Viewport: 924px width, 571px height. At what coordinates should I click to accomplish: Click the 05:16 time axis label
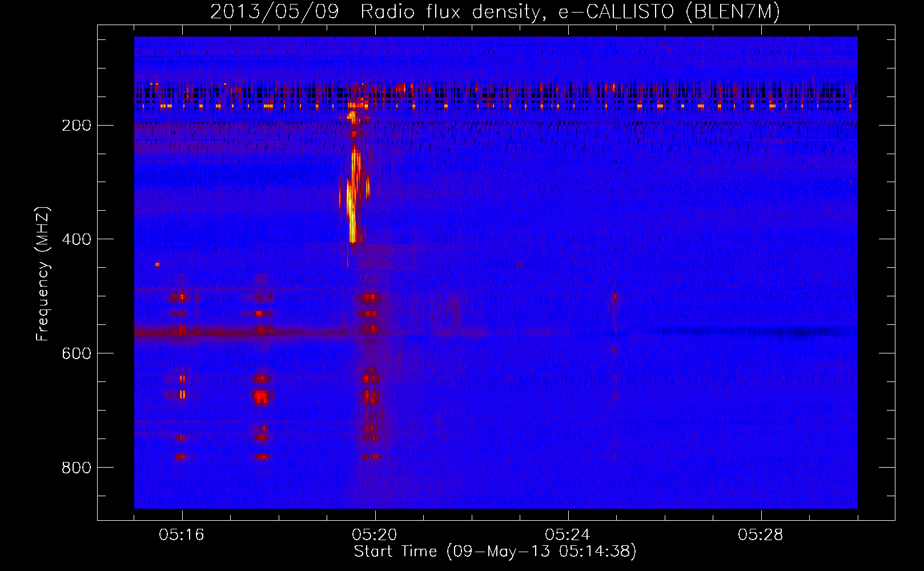click(182, 535)
